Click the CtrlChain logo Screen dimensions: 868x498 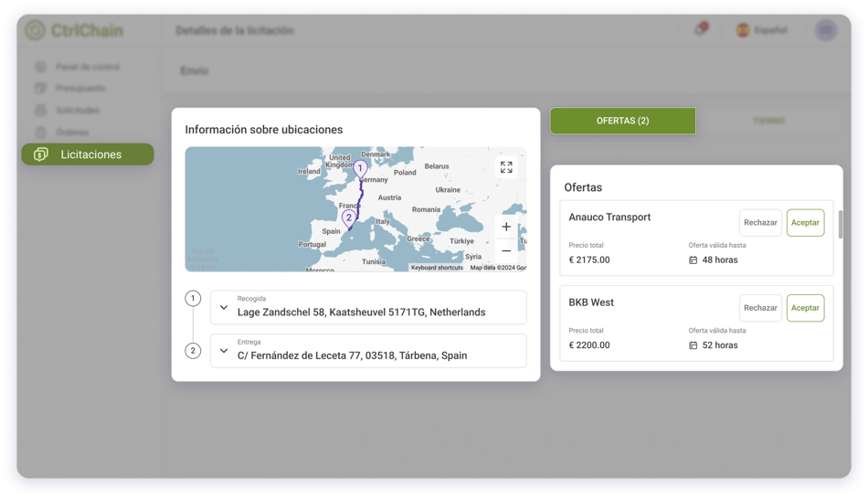click(x=74, y=30)
